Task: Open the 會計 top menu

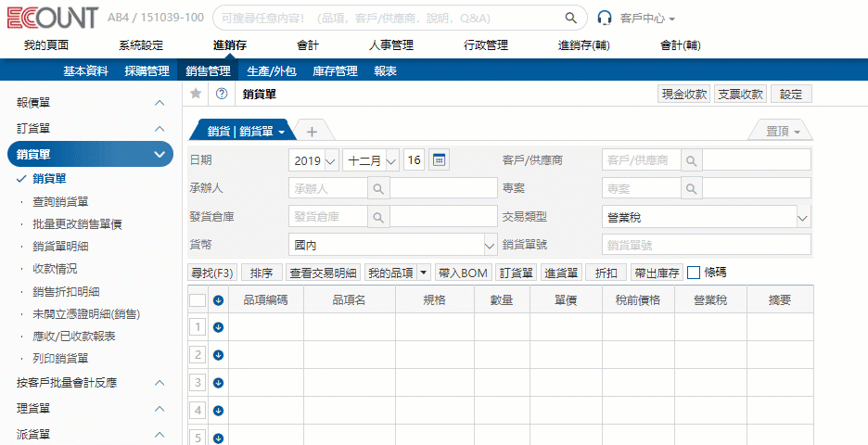Action: (308, 44)
